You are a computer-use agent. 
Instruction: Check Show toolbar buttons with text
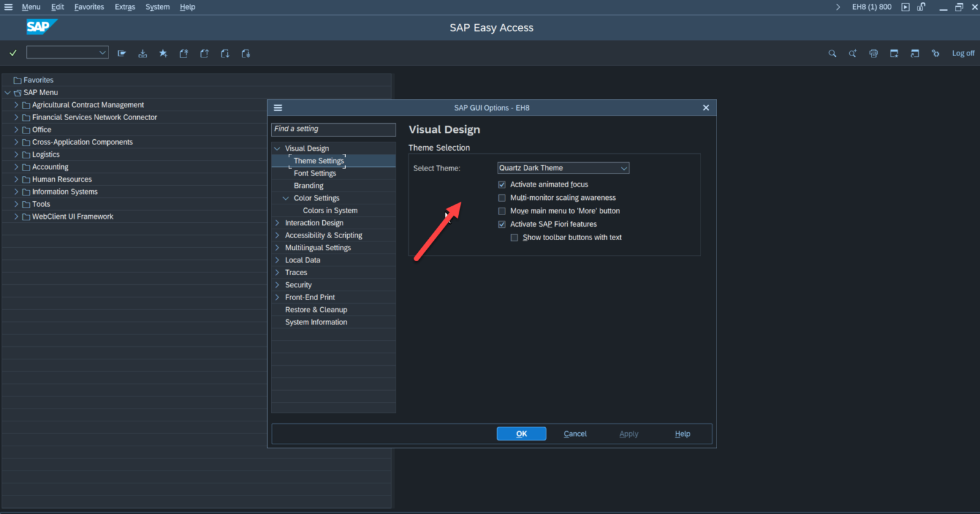point(514,238)
